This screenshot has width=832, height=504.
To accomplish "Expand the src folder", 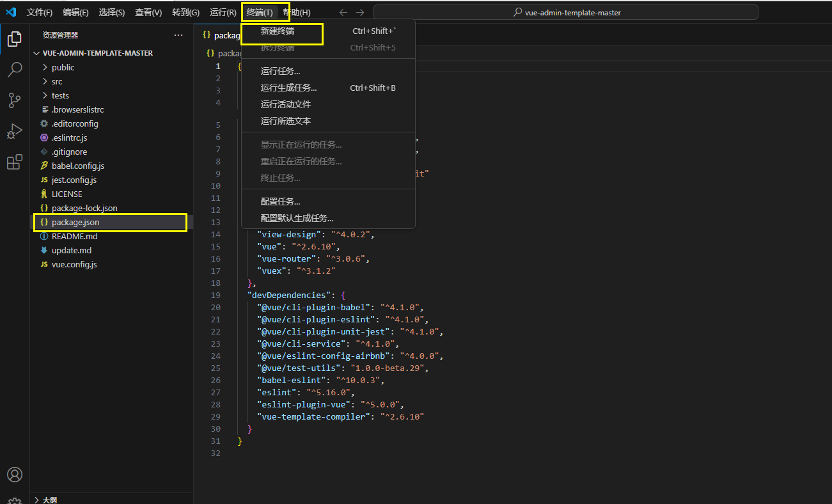I will [x=44, y=81].
